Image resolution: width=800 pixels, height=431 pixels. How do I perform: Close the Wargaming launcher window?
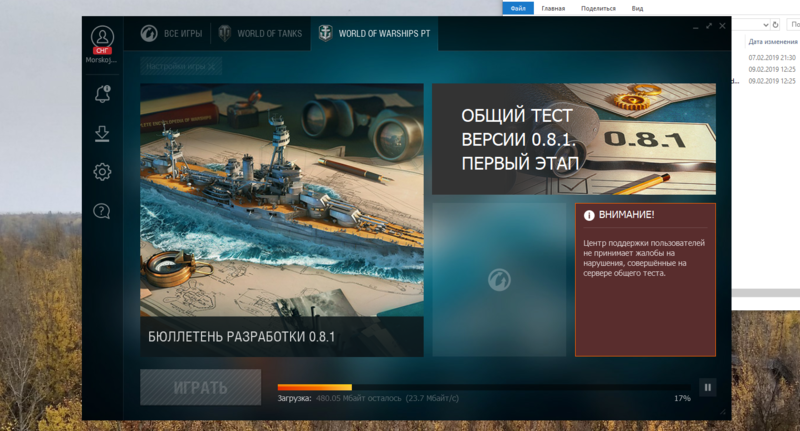pos(722,26)
